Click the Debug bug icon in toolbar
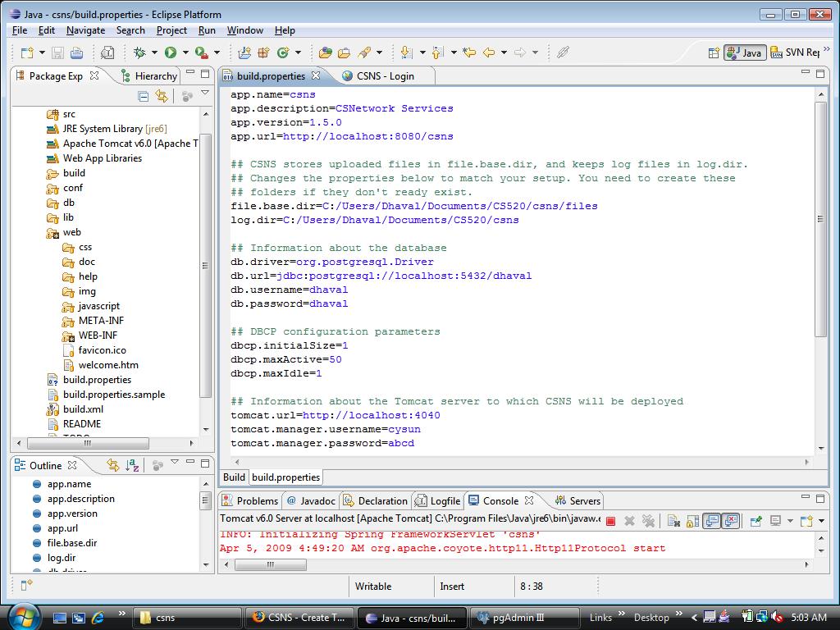 pos(140,52)
